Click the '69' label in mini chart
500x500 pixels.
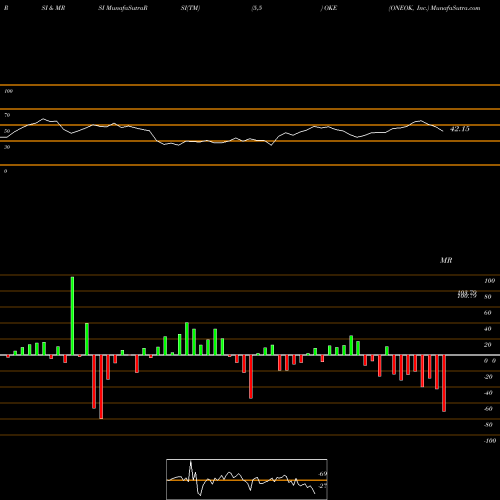(323, 474)
